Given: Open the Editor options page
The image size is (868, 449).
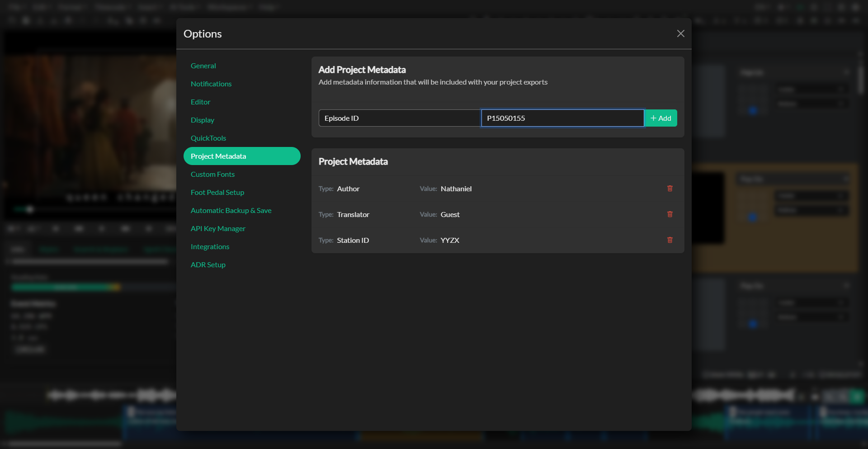Looking at the screenshot, I should 201,102.
